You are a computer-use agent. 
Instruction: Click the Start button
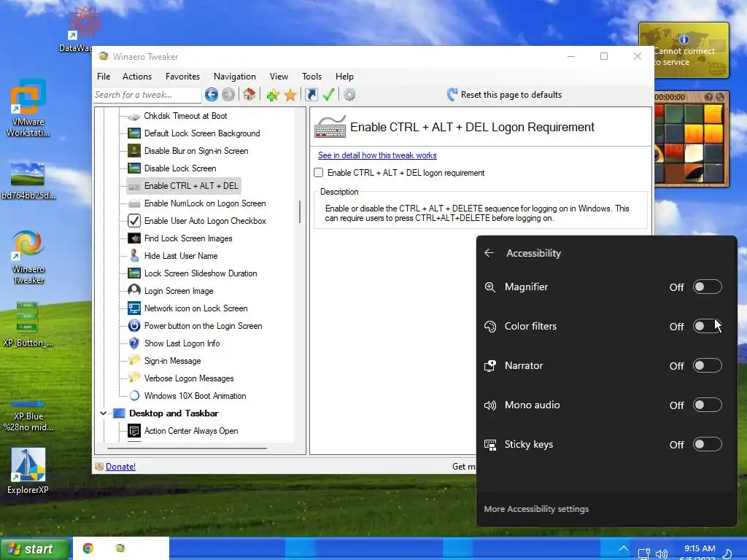pos(34,549)
